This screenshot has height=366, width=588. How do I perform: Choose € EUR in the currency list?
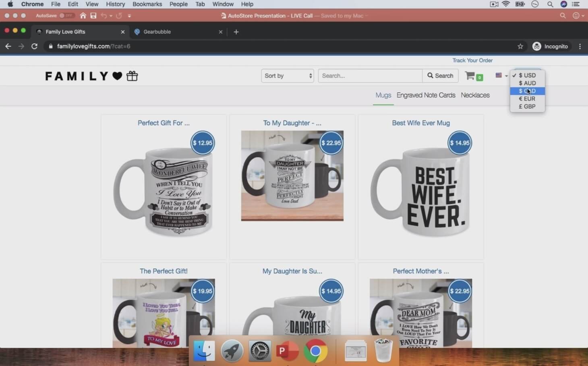pyautogui.click(x=527, y=99)
